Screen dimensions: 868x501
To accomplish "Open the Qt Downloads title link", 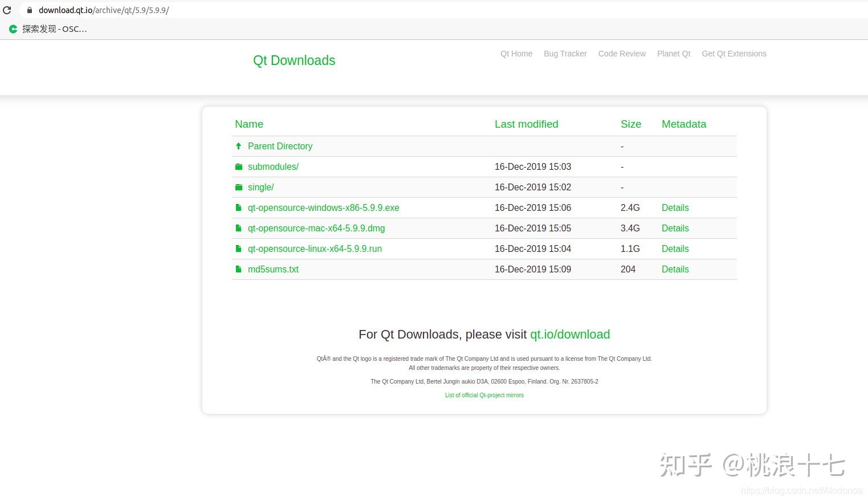I will coord(294,60).
